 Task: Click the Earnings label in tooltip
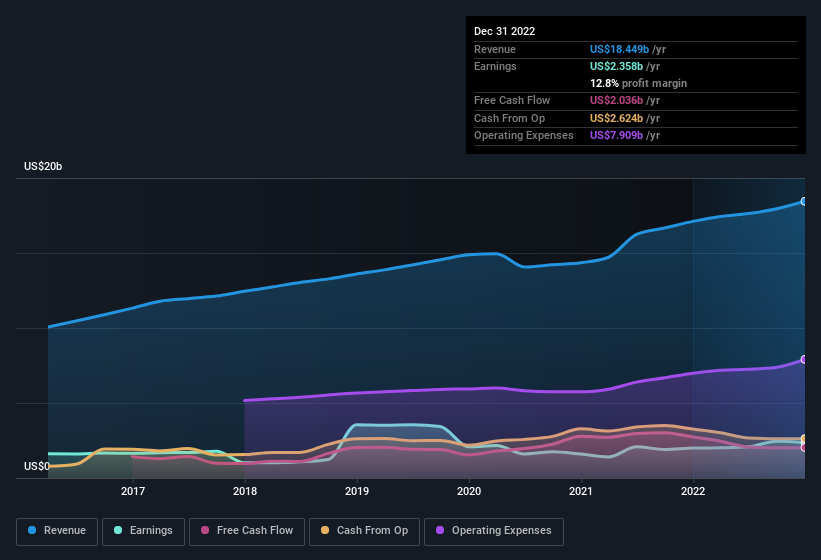(x=495, y=66)
